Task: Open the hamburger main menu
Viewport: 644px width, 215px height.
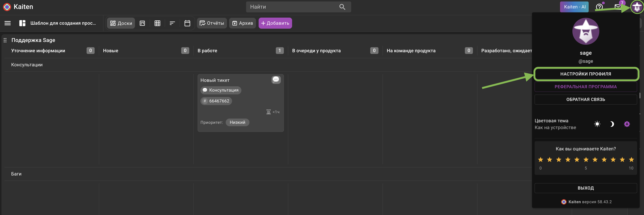Action: click(7, 23)
